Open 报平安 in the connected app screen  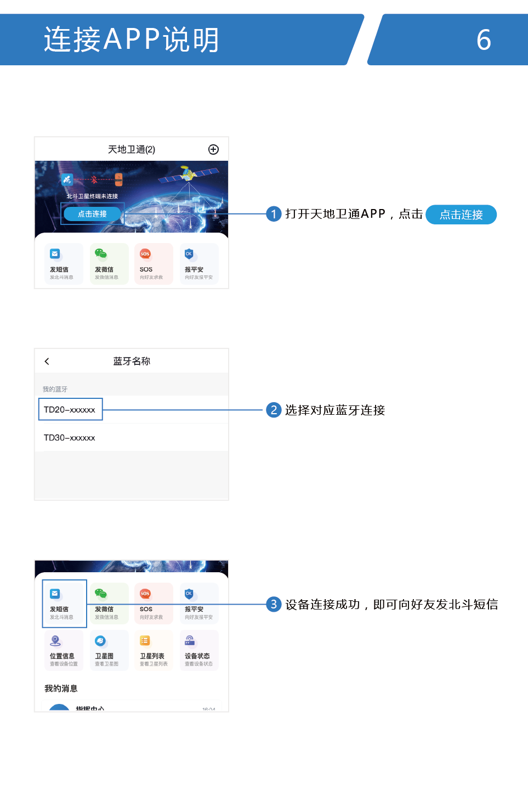(x=199, y=604)
